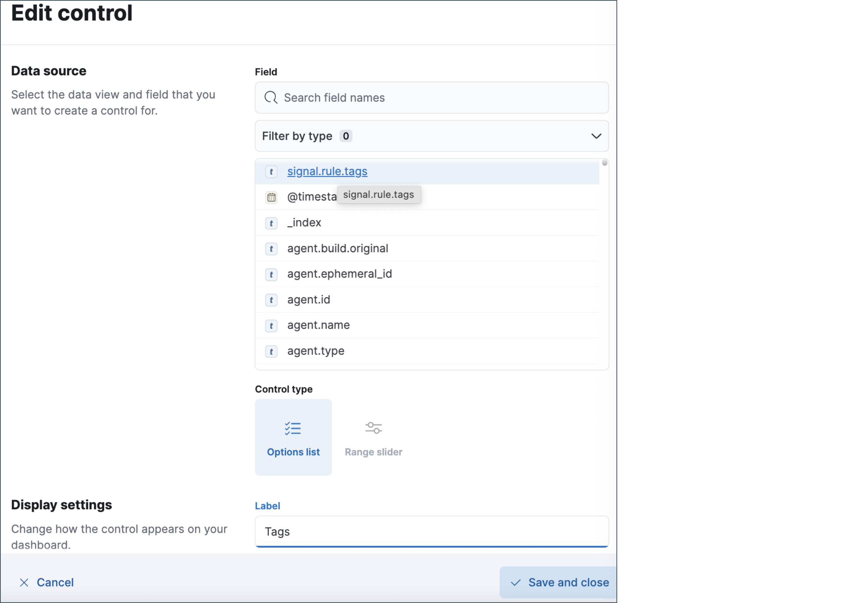Select the Options list control type
Screen dimensions: 868x603
[293, 437]
